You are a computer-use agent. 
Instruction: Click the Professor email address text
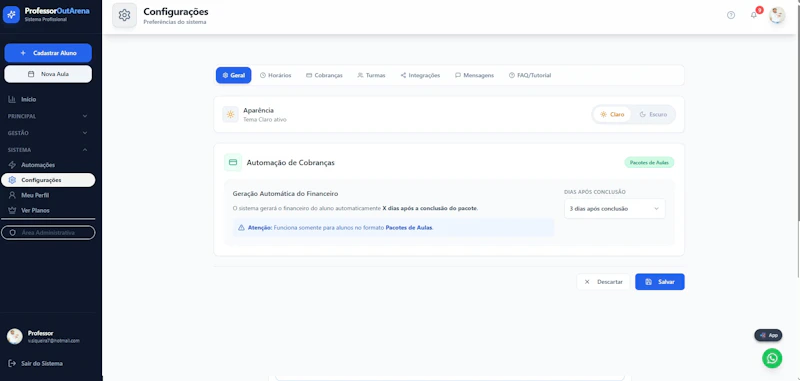click(x=54, y=341)
